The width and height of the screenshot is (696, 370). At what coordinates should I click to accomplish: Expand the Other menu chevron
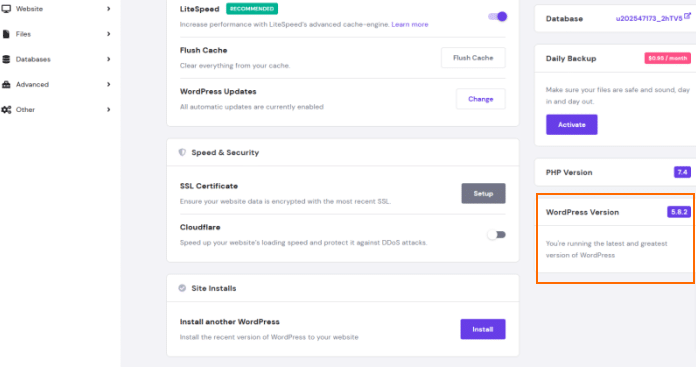(109, 110)
